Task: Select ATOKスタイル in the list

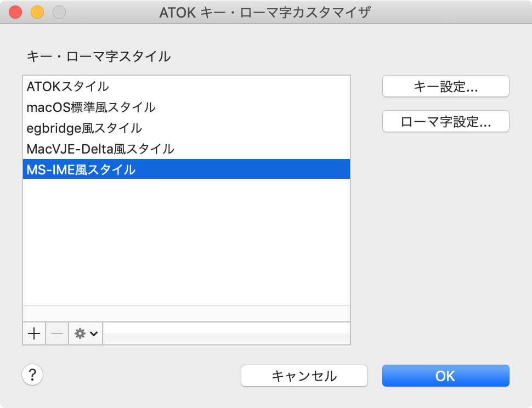Action: (x=186, y=86)
